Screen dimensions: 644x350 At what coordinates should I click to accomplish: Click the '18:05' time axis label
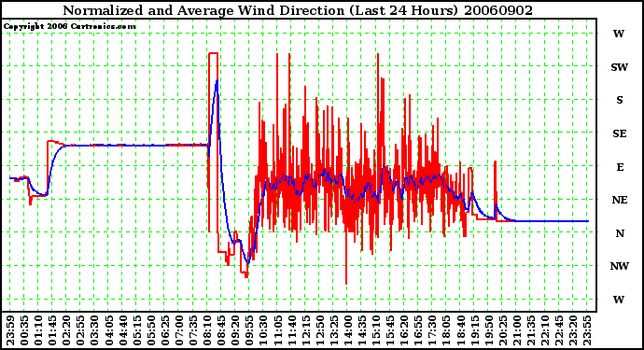coord(446,330)
